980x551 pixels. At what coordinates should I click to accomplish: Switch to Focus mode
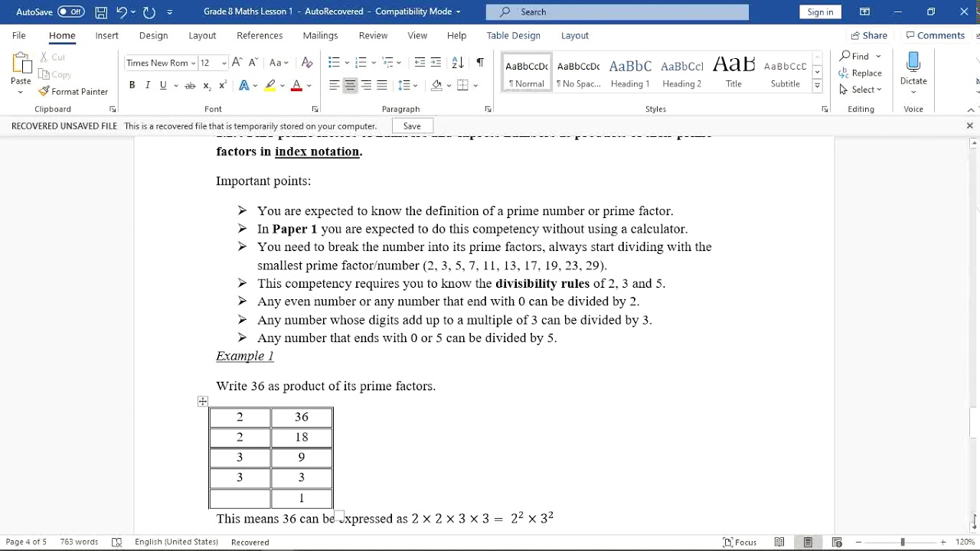(740, 542)
